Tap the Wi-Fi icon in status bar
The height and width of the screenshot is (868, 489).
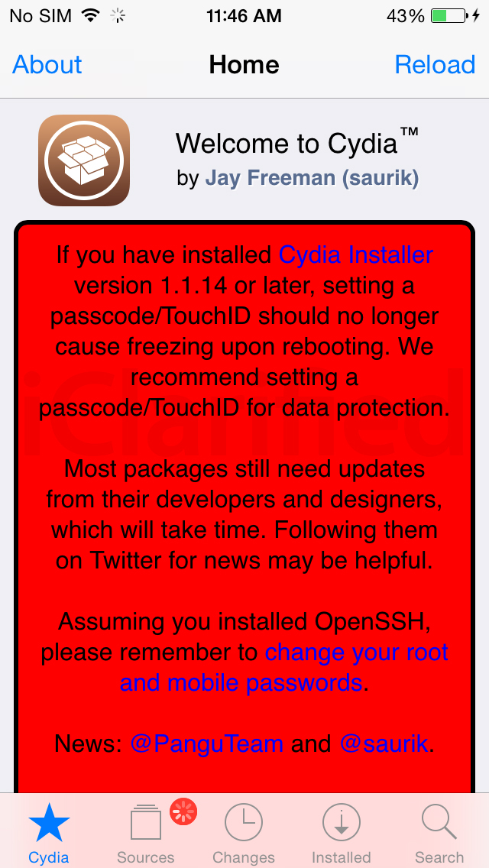tap(90, 16)
